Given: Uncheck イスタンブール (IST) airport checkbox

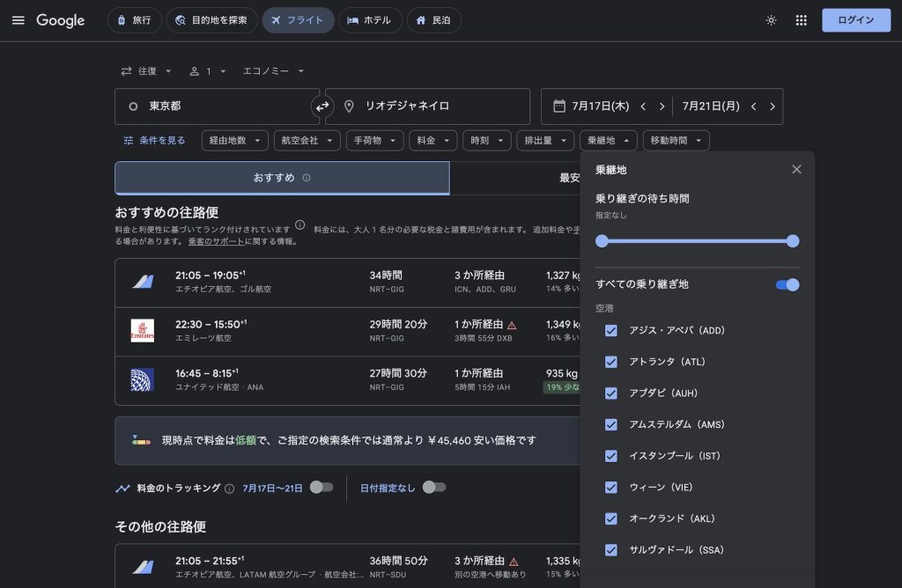Looking at the screenshot, I should pos(610,456).
